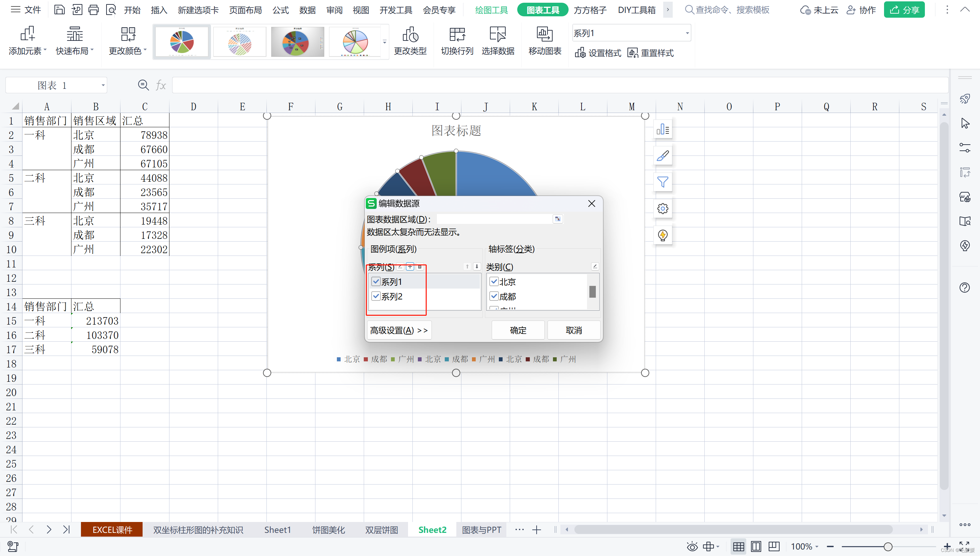Click 取消 to cancel the dialog
The height and width of the screenshot is (556, 980).
[573, 330]
